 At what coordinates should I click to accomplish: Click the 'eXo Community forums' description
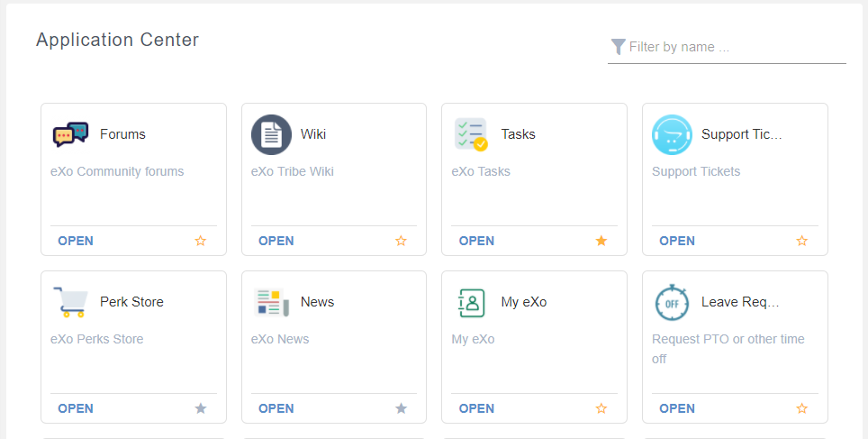[x=117, y=172]
